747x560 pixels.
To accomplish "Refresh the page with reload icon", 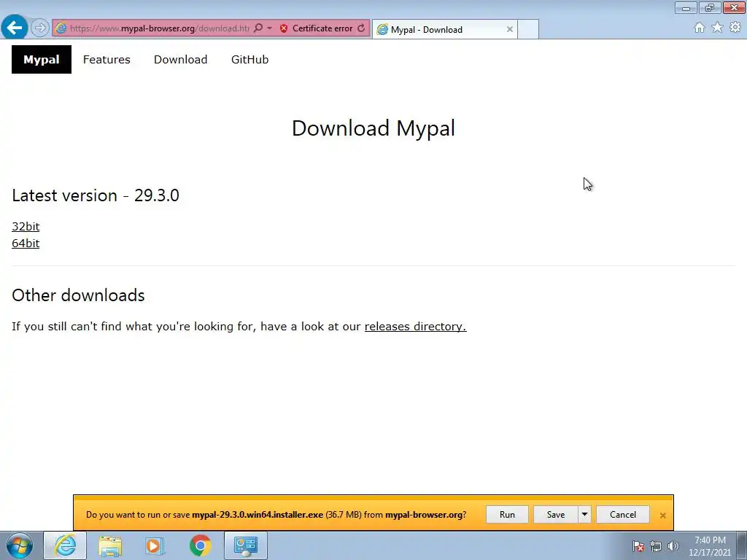I will pyautogui.click(x=362, y=28).
